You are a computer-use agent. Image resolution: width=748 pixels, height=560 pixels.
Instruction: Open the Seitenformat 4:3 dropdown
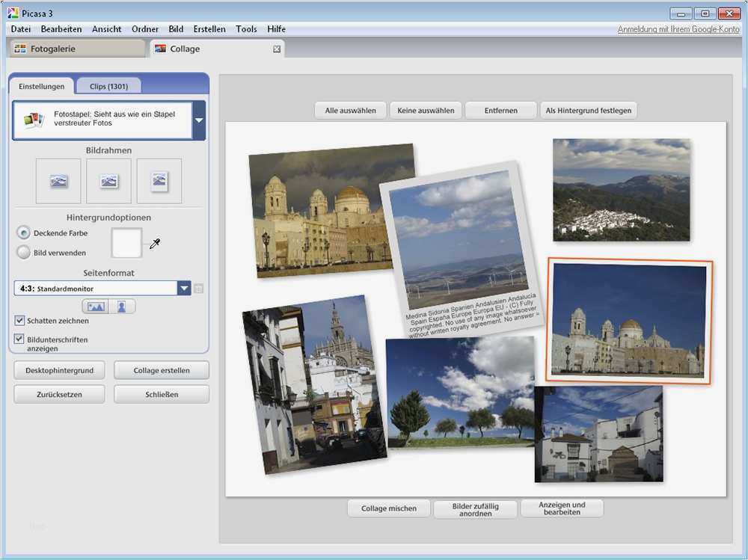(184, 289)
